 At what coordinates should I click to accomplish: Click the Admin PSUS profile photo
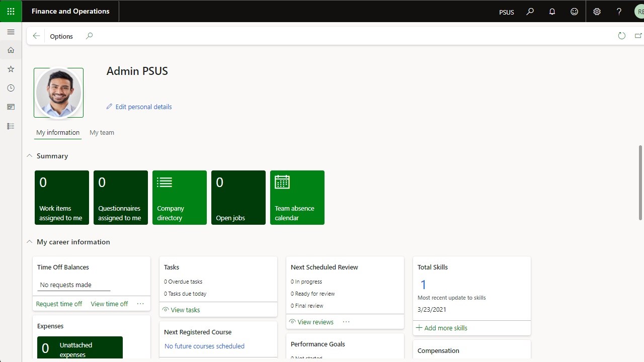[59, 93]
